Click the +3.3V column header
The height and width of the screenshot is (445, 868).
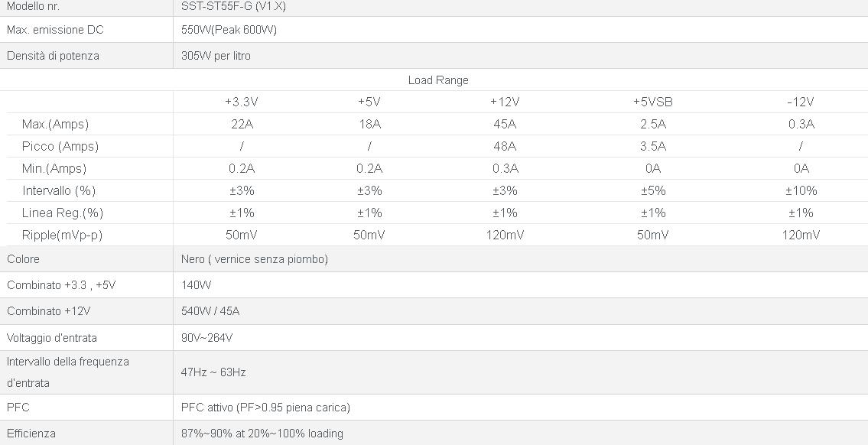(x=242, y=102)
